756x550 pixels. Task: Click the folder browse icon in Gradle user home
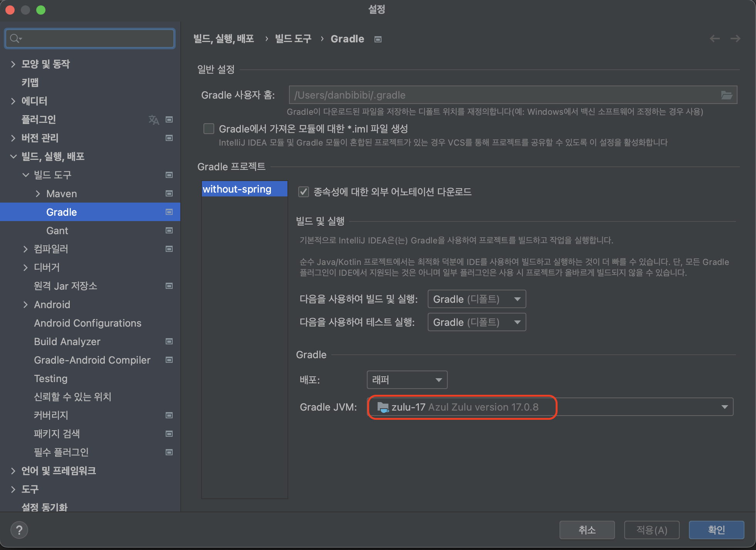(x=726, y=95)
